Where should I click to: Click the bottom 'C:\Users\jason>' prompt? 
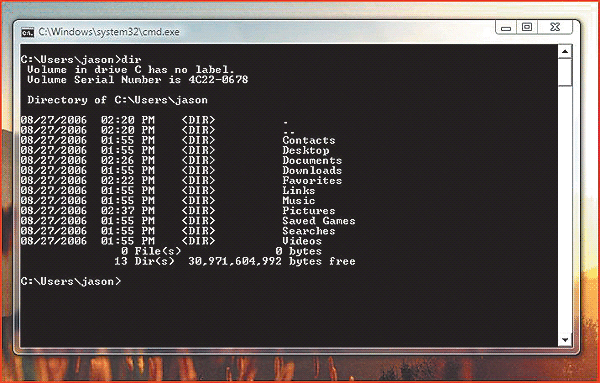[x=71, y=282]
